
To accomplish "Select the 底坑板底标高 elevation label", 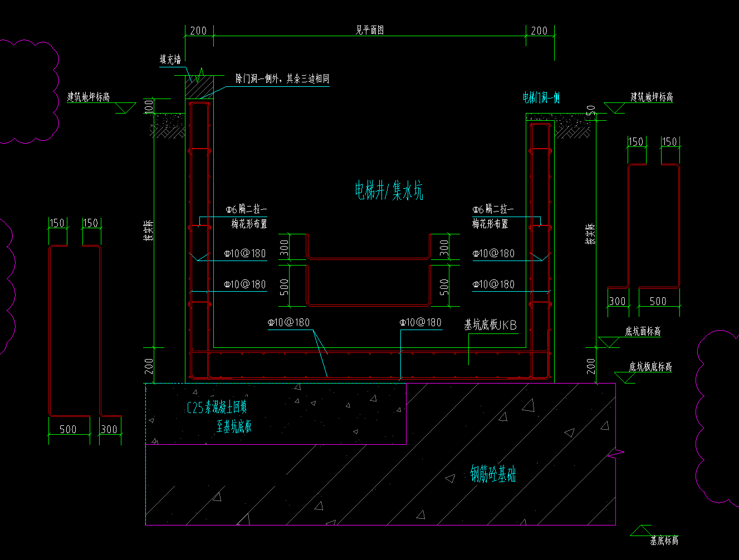I will click(650, 367).
